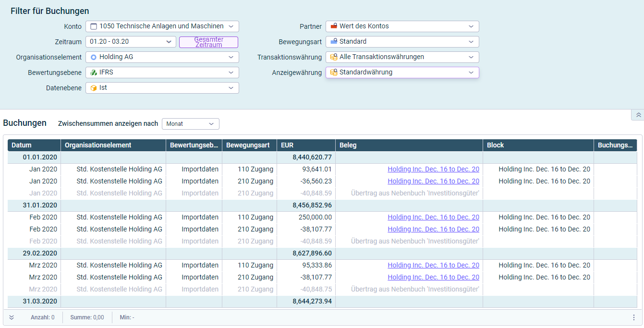Open the table options three-dot menu

[x=634, y=317]
